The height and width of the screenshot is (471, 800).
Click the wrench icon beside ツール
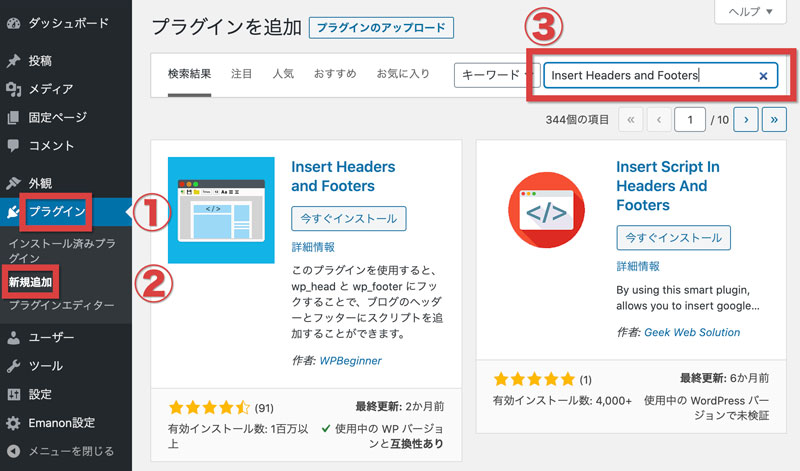14,366
